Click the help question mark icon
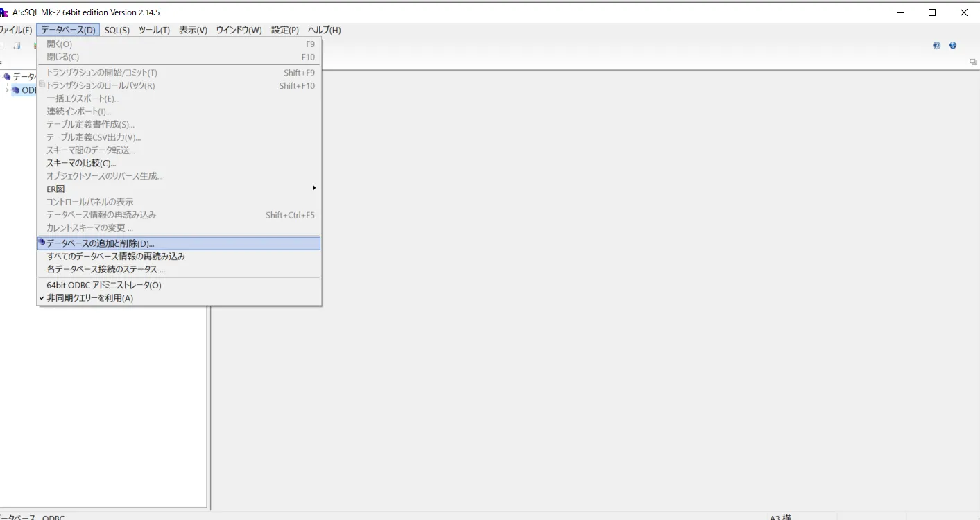 coord(936,45)
